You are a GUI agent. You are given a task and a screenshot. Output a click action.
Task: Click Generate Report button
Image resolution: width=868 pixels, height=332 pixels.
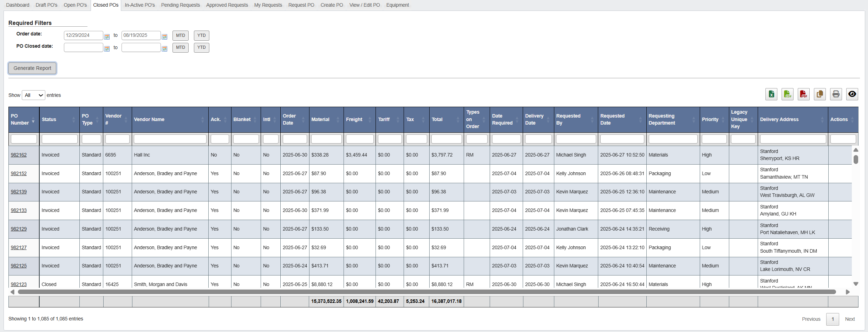(x=32, y=68)
